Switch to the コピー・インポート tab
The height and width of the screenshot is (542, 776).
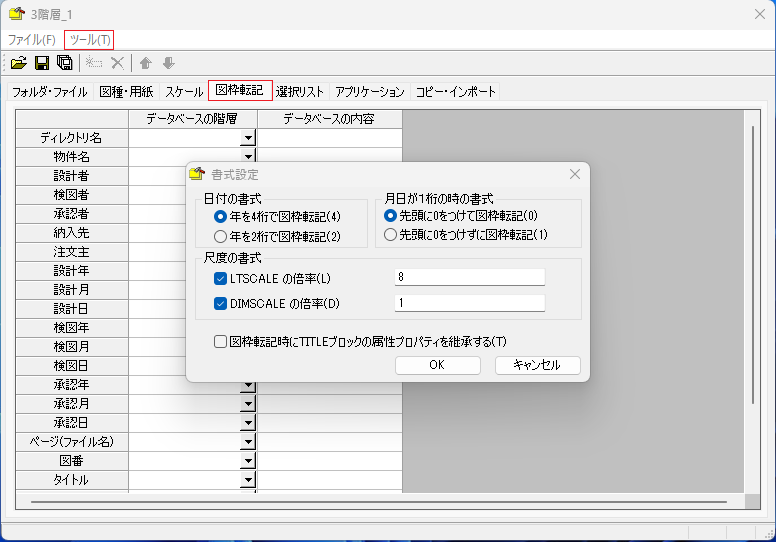[455, 92]
